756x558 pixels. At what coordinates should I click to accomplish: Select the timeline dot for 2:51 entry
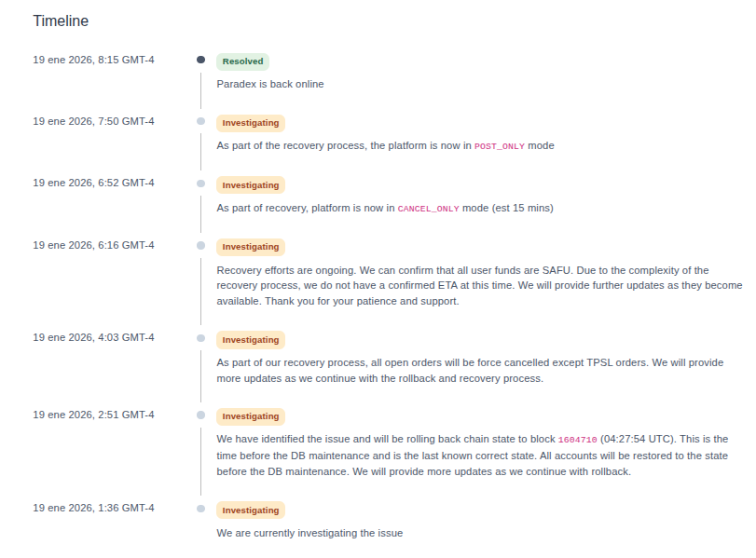(201, 415)
